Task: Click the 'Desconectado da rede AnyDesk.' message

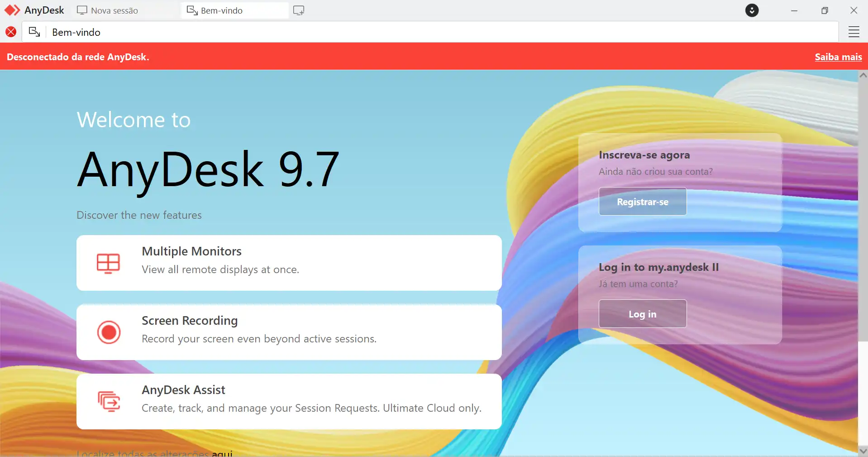Action: coord(78,57)
